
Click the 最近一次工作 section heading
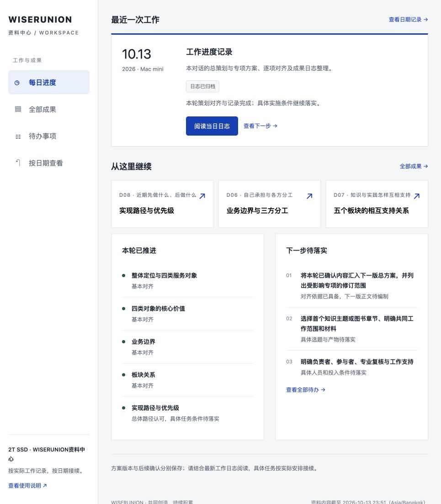[135, 20]
